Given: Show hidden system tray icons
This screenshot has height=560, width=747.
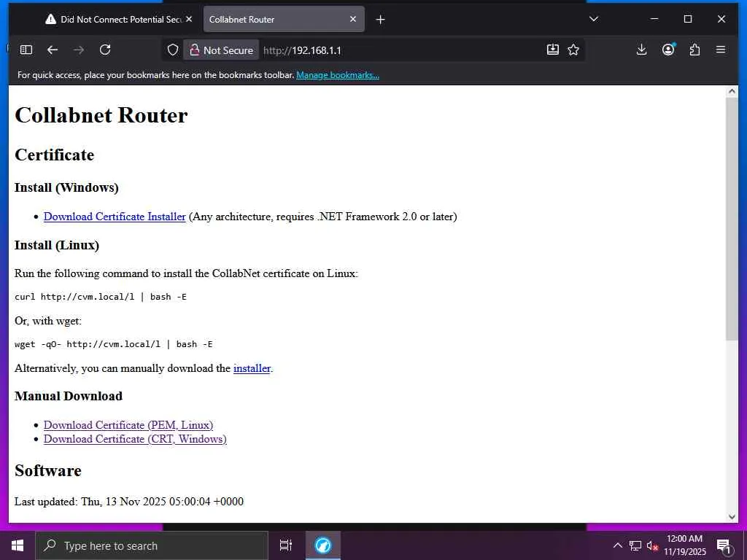Looking at the screenshot, I should (x=617, y=545).
